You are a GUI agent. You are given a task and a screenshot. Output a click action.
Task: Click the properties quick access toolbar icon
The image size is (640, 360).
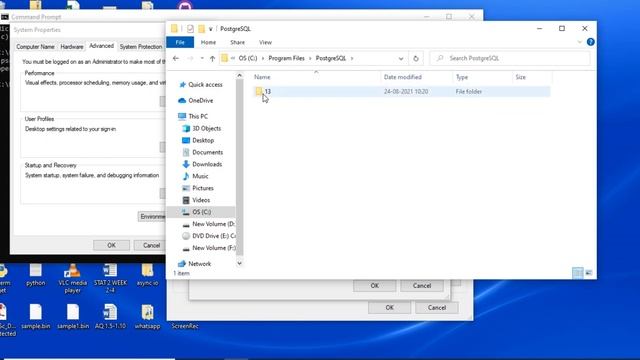(x=190, y=29)
